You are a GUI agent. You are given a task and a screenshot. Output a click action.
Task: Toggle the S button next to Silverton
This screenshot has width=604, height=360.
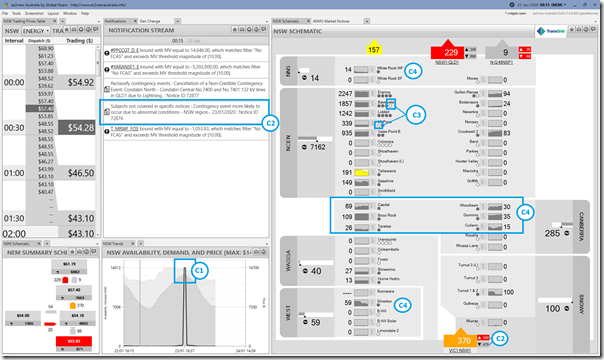[x=372, y=303]
